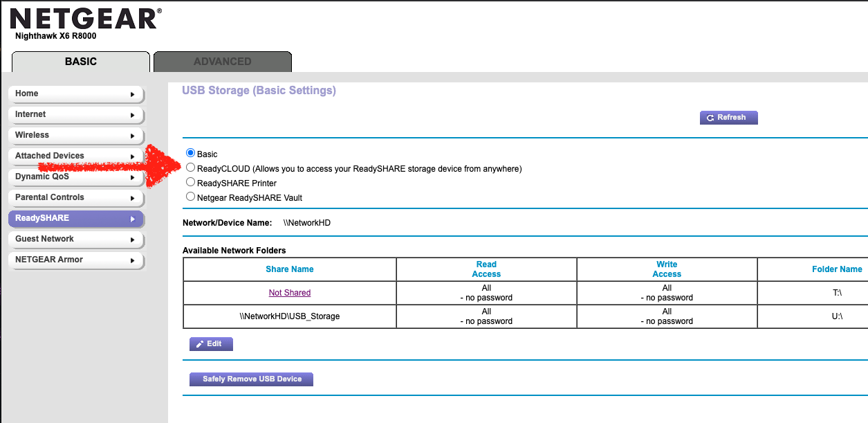This screenshot has width=868, height=423.
Task: Open the NETGEAR Armor menu item
Action: tap(49, 260)
